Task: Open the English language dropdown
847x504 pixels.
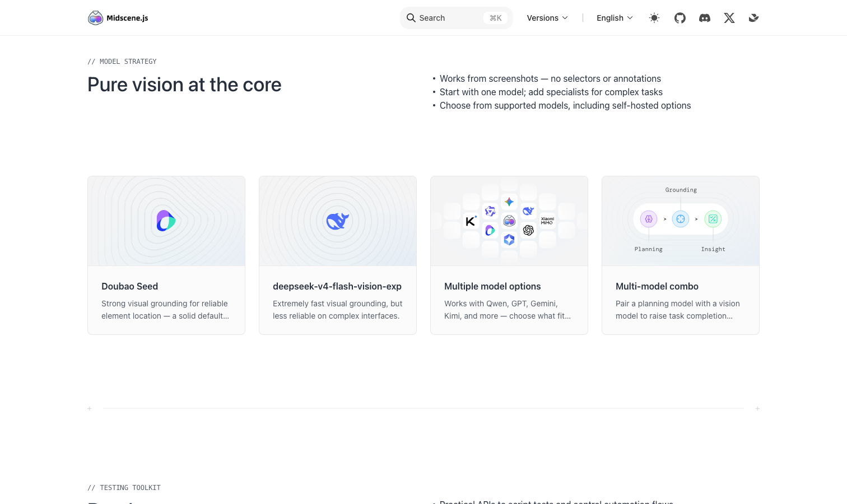Action: pos(615,18)
